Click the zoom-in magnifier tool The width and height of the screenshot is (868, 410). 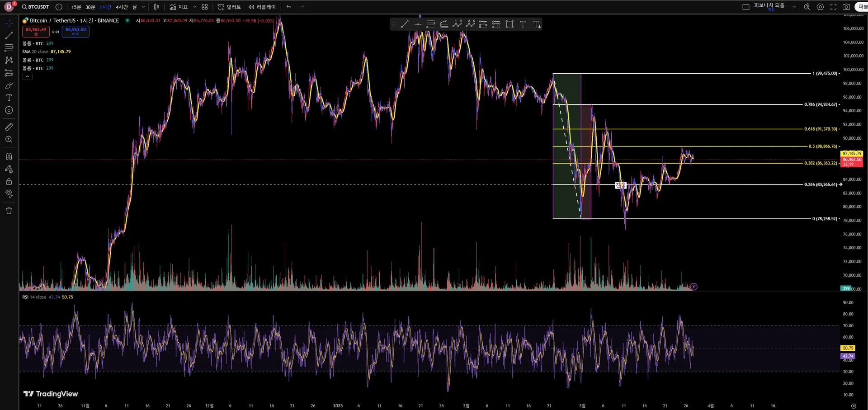pyautogui.click(x=9, y=140)
